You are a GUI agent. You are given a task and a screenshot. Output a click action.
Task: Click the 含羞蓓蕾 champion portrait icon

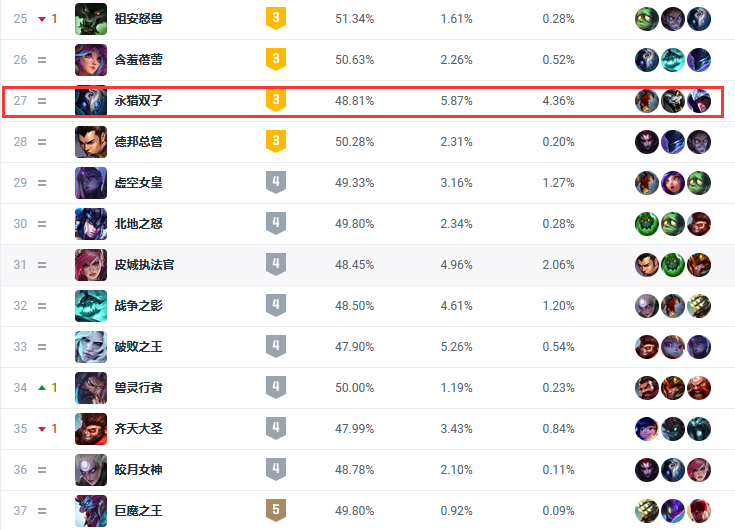click(x=91, y=60)
